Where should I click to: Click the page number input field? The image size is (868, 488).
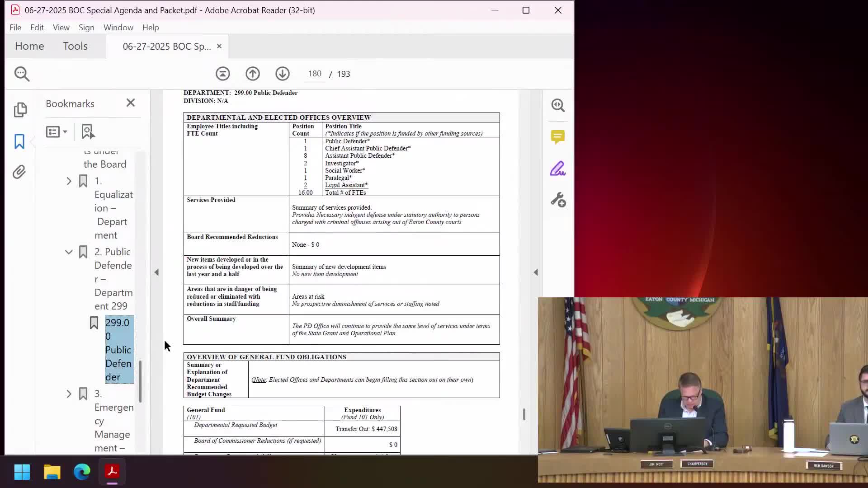[x=314, y=74]
